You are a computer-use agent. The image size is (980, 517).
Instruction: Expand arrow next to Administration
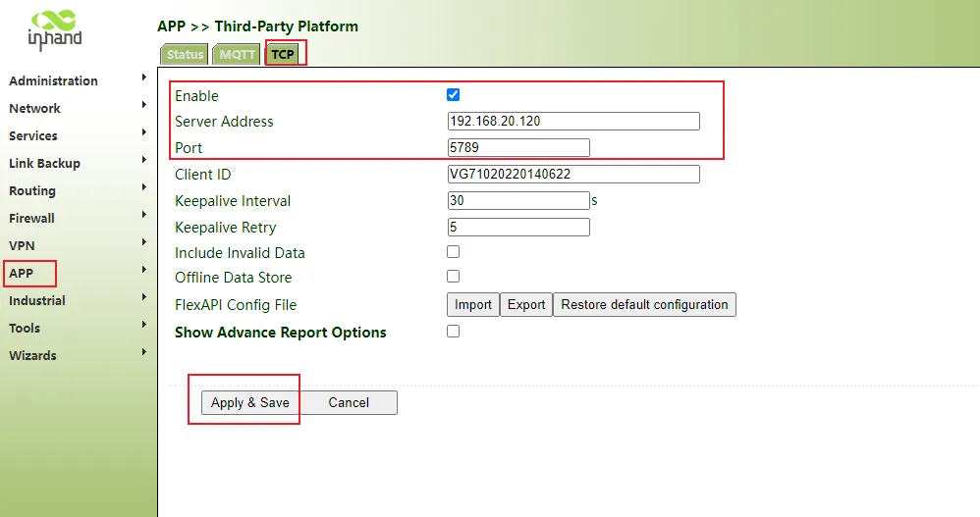(x=144, y=78)
